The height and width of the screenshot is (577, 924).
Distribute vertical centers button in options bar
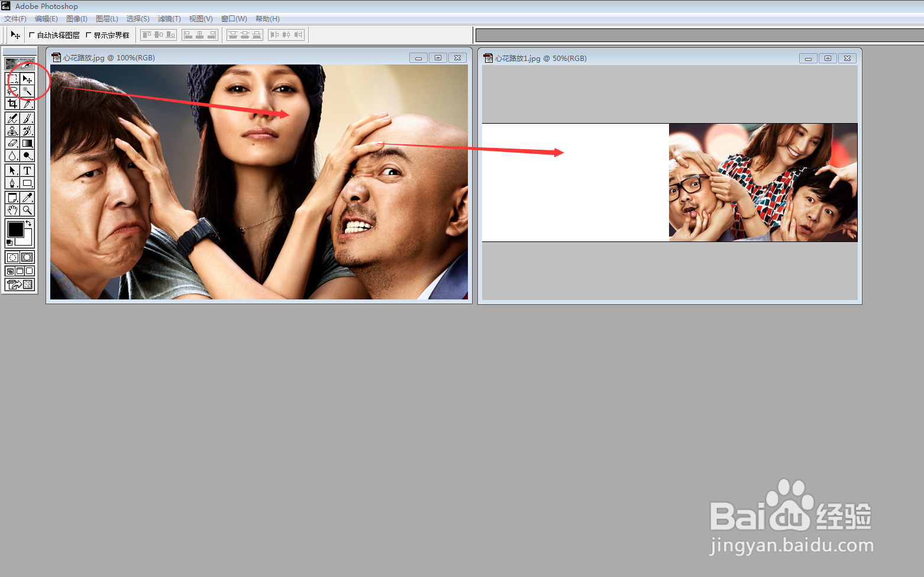[x=245, y=35]
